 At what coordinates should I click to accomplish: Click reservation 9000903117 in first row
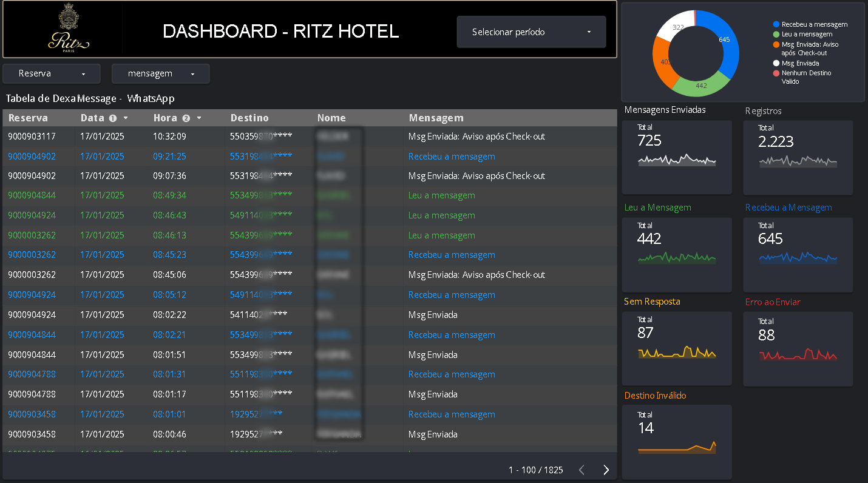coord(32,137)
